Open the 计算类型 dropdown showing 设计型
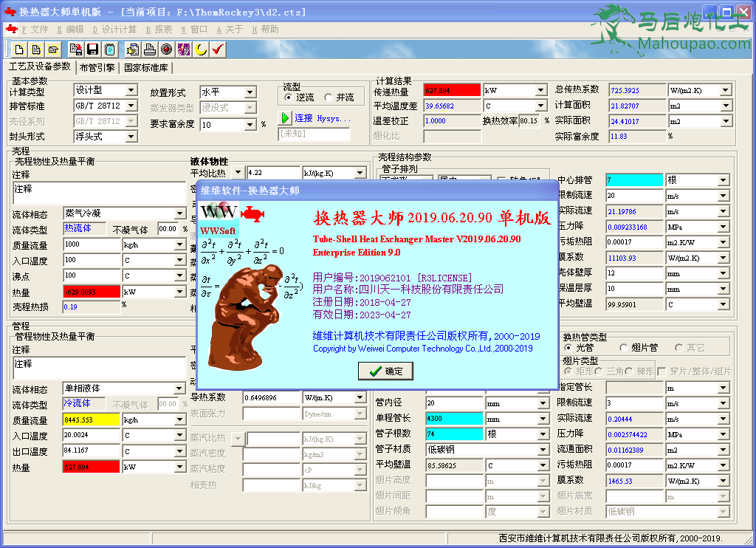 [131, 90]
